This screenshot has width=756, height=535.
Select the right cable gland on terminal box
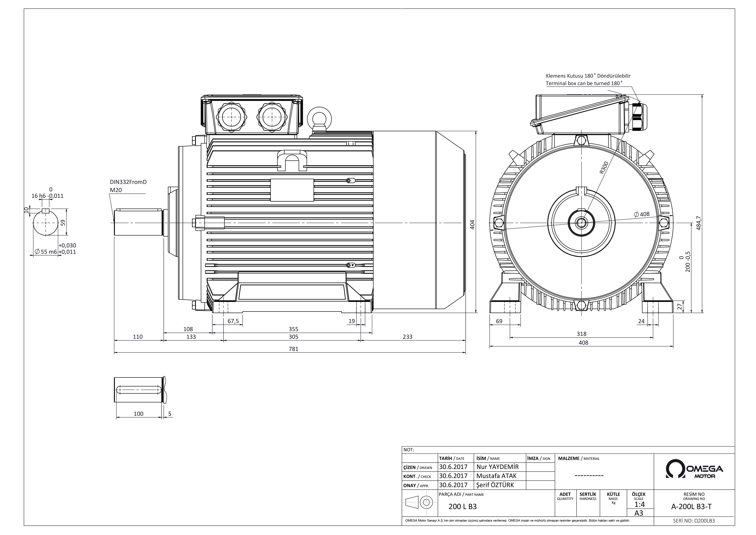tap(272, 117)
